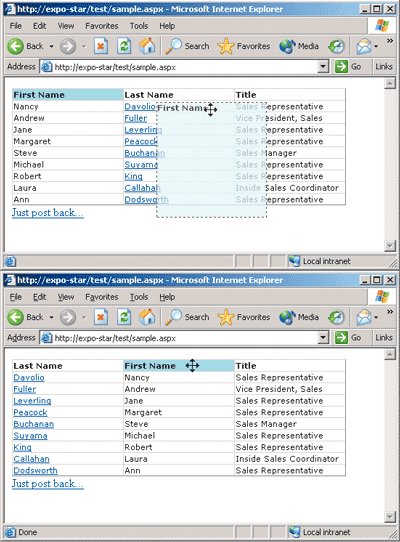The height and width of the screenshot is (542, 400).
Task: Open the Favorites menu in lower browser window
Action: [x=102, y=297]
